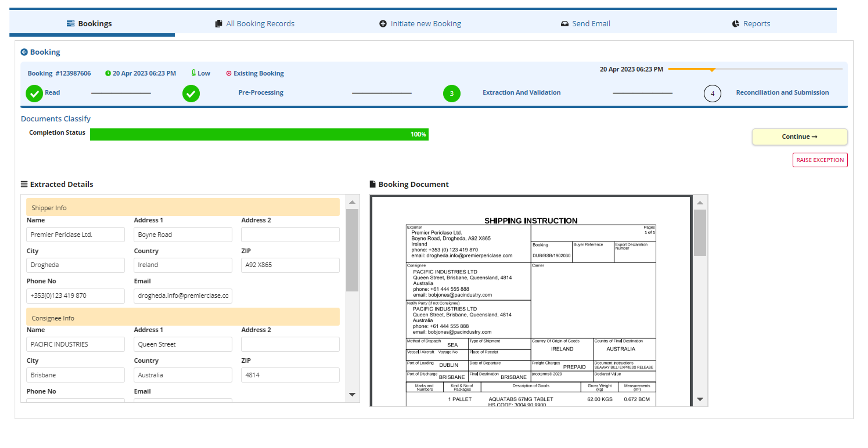Click the RAISE EXCEPTION button
Viewport: 868px width, 448px height.
click(x=820, y=160)
